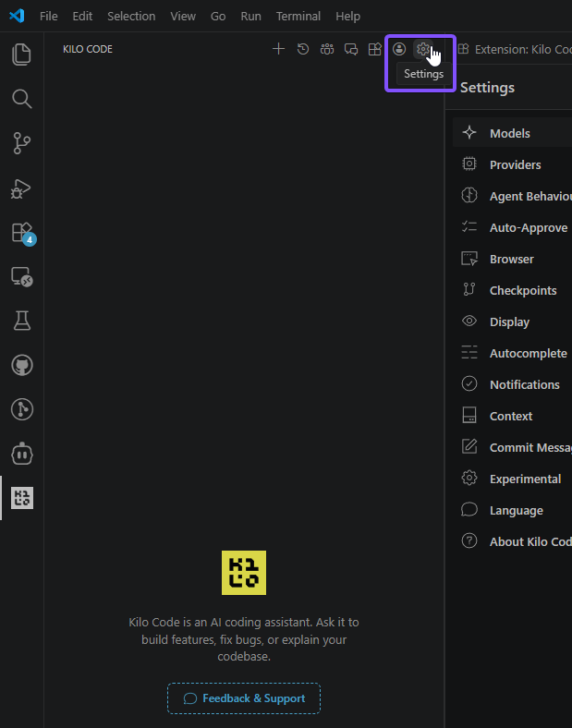Screen dimensions: 572x728
Task: Select the Kilo Code activity bar icon
Action: (x=22, y=498)
